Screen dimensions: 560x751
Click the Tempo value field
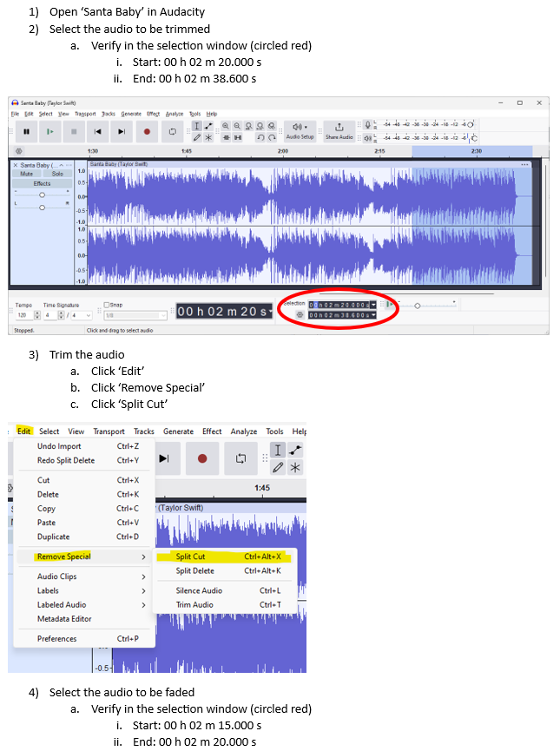pyautogui.click(x=22, y=315)
